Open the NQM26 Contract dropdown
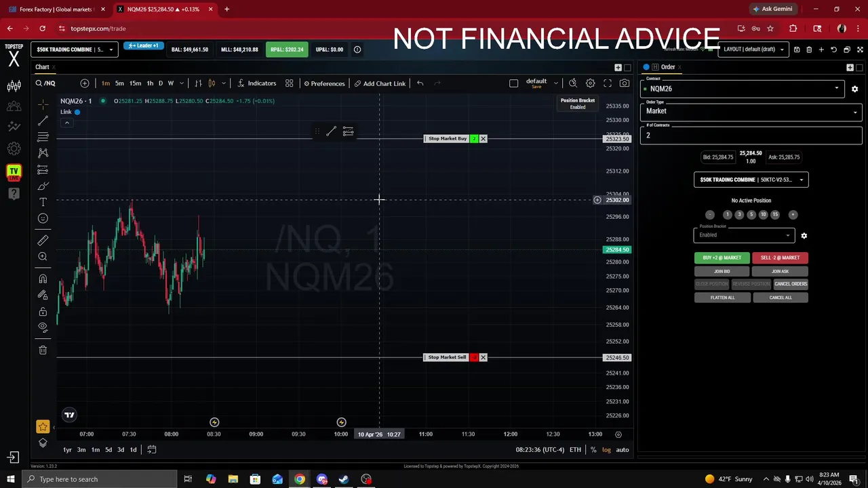 (742, 89)
